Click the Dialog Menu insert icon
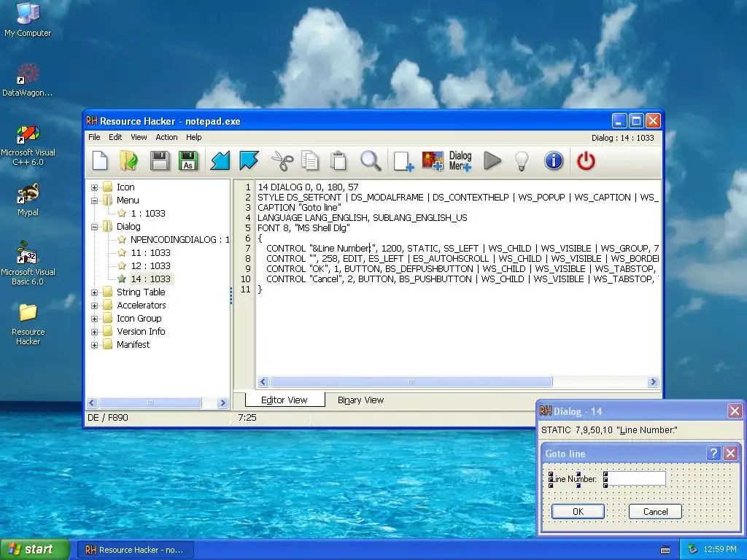The image size is (747, 560). pos(460,161)
